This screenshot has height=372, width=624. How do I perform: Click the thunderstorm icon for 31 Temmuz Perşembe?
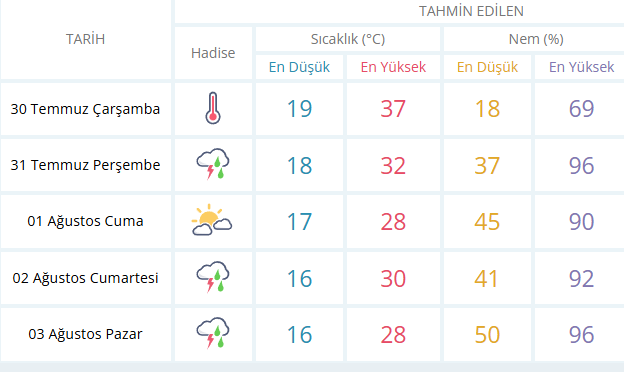tap(213, 164)
